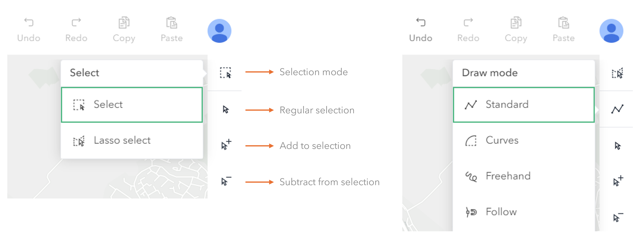Choose Lasso select option
644x241 pixels.
tap(132, 140)
